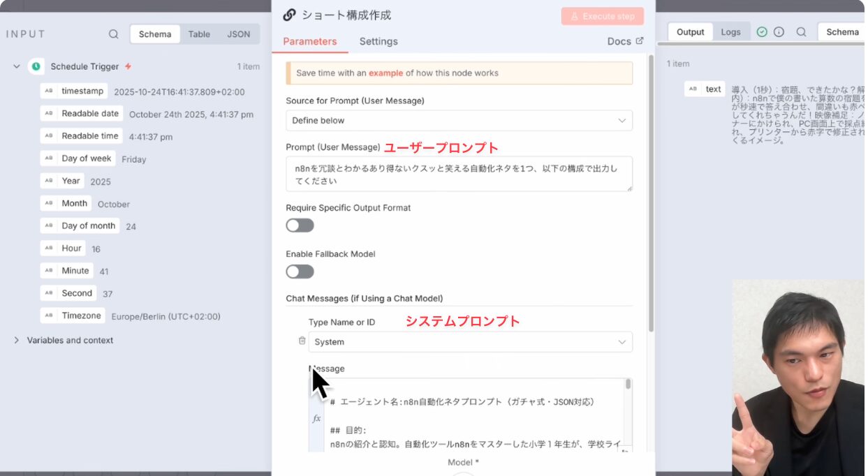Click the trash icon beside System message
The width and height of the screenshot is (868, 476).
click(302, 341)
